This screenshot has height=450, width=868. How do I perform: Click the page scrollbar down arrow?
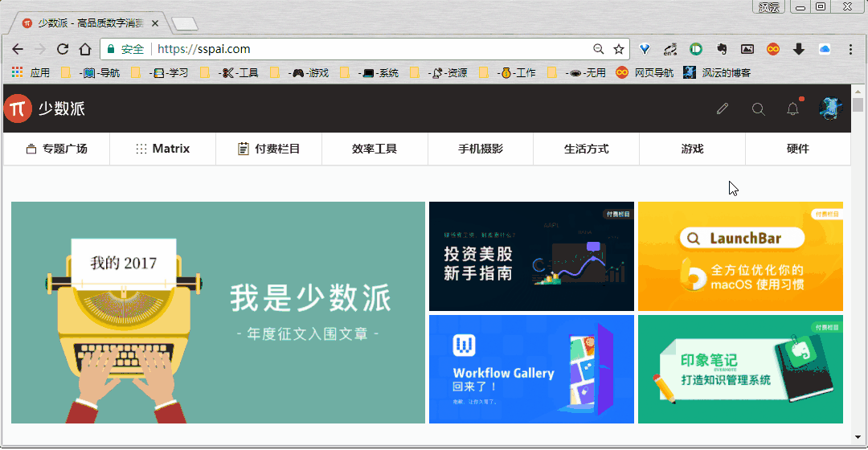[858, 437]
